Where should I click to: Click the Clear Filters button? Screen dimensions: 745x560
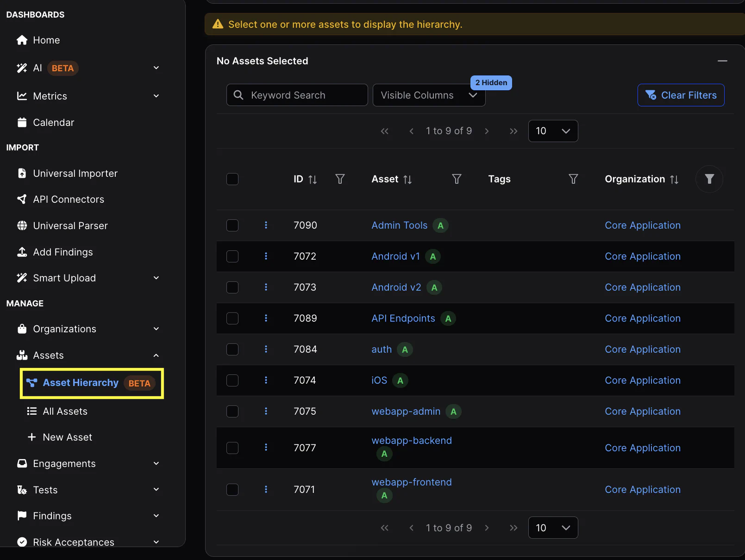pyautogui.click(x=681, y=95)
